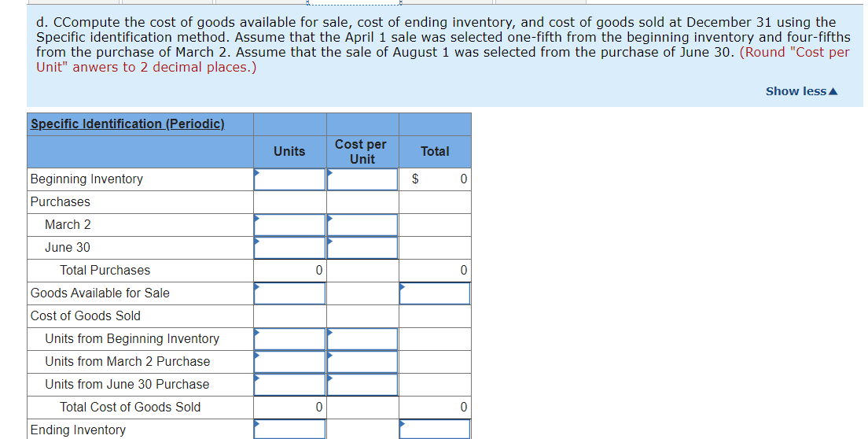Select Units from Beginning Inventory units field
This screenshot has height=439, width=868.
pyautogui.click(x=290, y=339)
